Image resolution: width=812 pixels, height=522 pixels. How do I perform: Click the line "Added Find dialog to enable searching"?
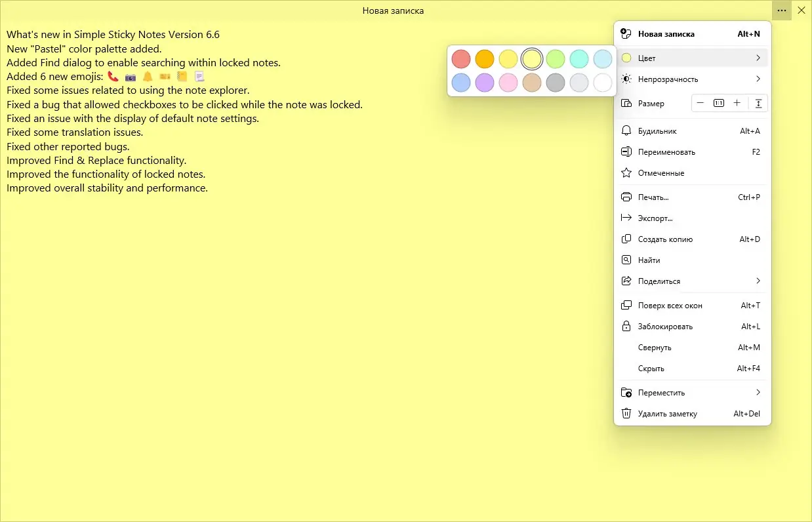point(144,63)
